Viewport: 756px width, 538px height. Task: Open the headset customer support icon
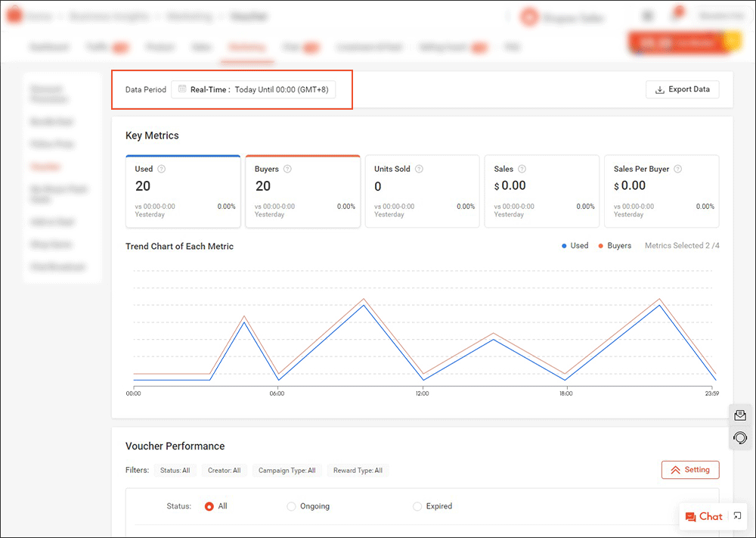point(740,438)
